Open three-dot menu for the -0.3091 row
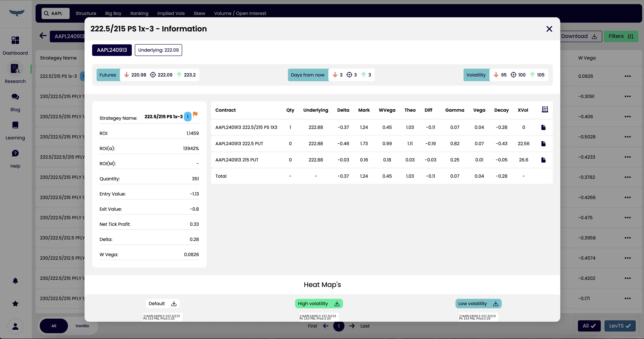The height and width of the screenshot is (339, 644). [x=628, y=96]
